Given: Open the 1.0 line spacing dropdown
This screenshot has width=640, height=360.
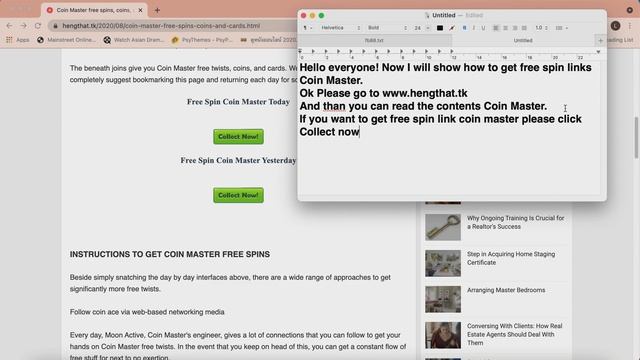Looking at the screenshot, I should pos(541,28).
